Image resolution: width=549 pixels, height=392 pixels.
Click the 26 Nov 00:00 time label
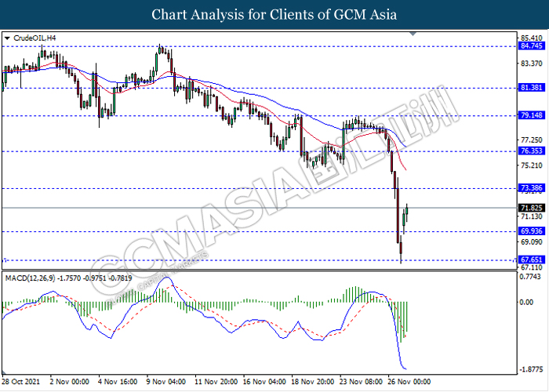point(409,382)
